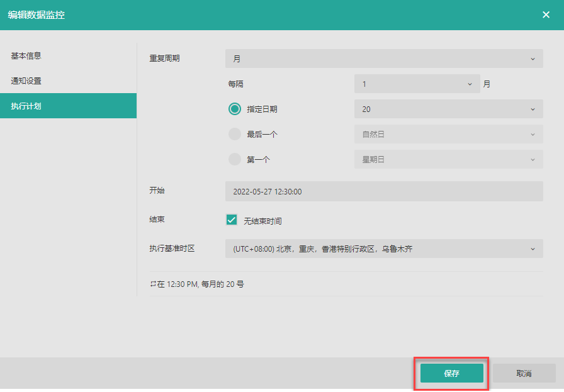
Task: Click the repeat icon beside the schedule summary
Action: (x=153, y=284)
